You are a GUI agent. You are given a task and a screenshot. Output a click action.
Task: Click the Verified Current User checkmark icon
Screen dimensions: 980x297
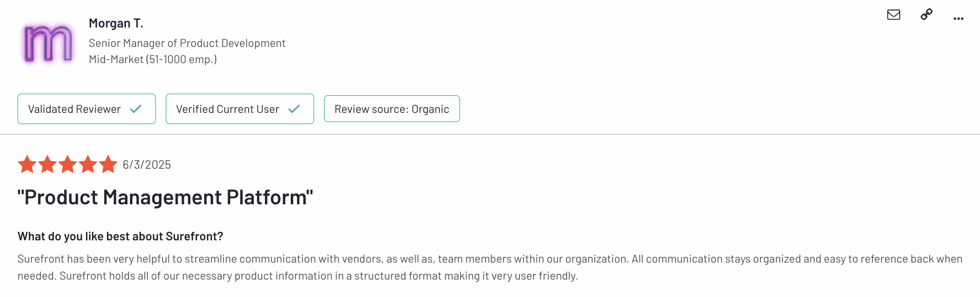294,109
